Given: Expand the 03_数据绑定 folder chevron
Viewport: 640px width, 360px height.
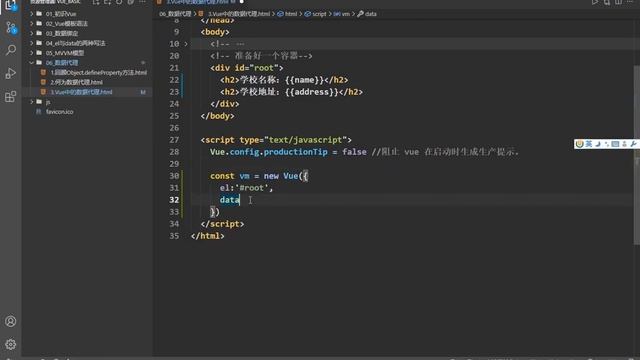Looking at the screenshot, I should (32, 33).
